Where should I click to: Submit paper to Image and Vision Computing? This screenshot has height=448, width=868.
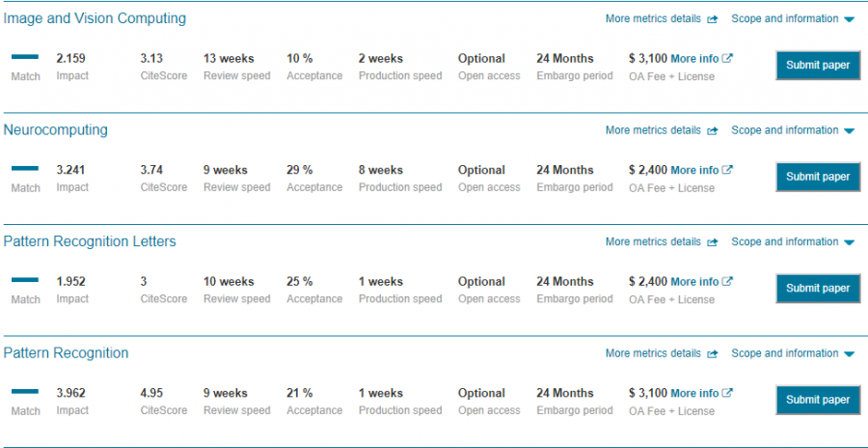tap(818, 66)
